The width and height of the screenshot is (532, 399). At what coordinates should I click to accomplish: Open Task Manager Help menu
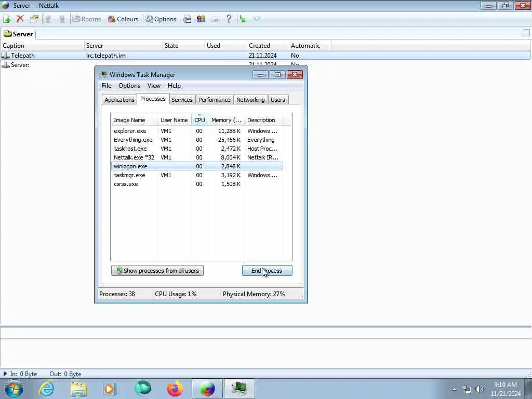(x=174, y=86)
